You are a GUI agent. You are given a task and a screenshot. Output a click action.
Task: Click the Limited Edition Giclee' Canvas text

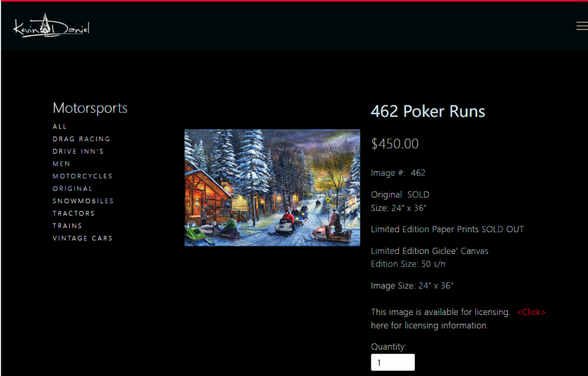[x=430, y=251]
